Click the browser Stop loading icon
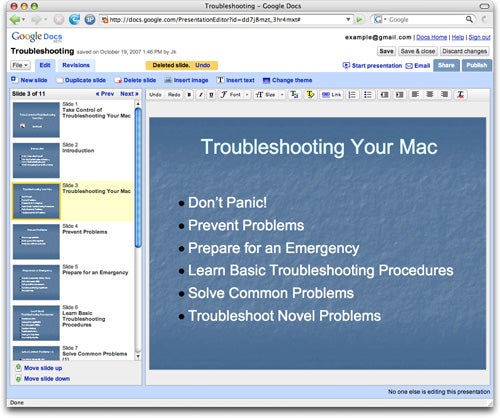Image resolution: width=500 pixels, height=418 pixels. (59, 20)
